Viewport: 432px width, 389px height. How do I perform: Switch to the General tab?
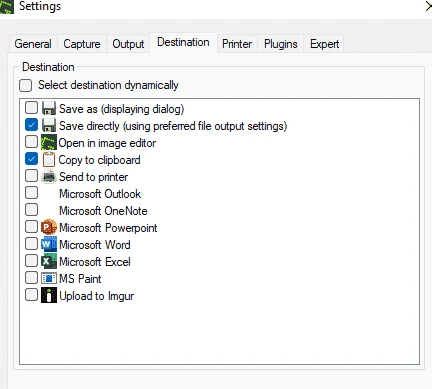[x=33, y=44]
